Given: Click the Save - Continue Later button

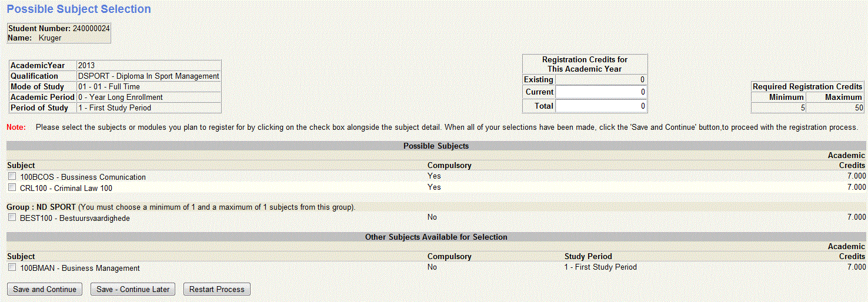Looking at the screenshot, I should coord(133,289).
